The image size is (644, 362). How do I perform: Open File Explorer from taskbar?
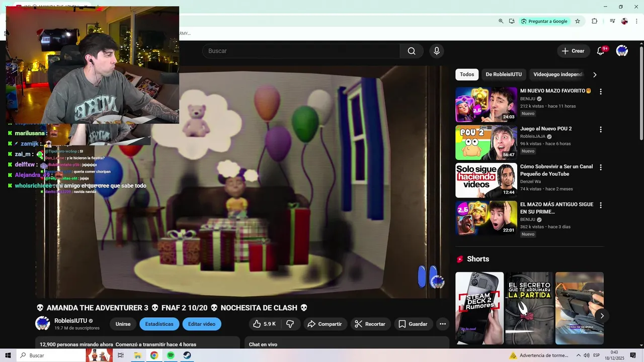pos(137,355)
